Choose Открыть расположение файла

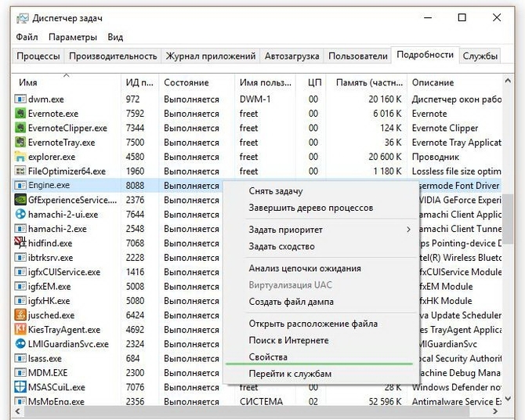[x=313, y=324]
